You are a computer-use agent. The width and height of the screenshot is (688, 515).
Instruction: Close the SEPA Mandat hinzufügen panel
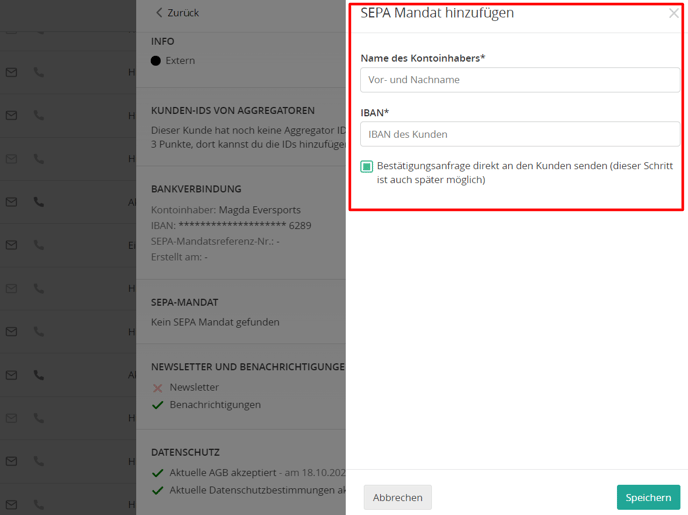pos(674,14)
